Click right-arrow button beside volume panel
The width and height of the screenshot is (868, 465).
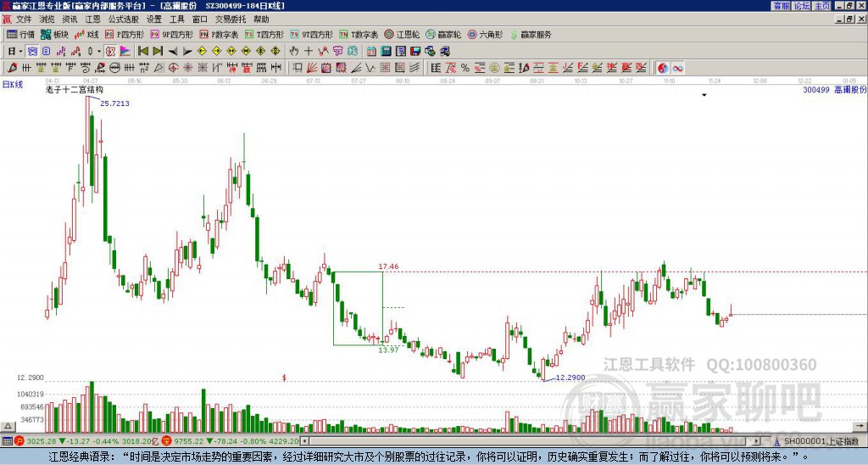[x=860, y=427]
